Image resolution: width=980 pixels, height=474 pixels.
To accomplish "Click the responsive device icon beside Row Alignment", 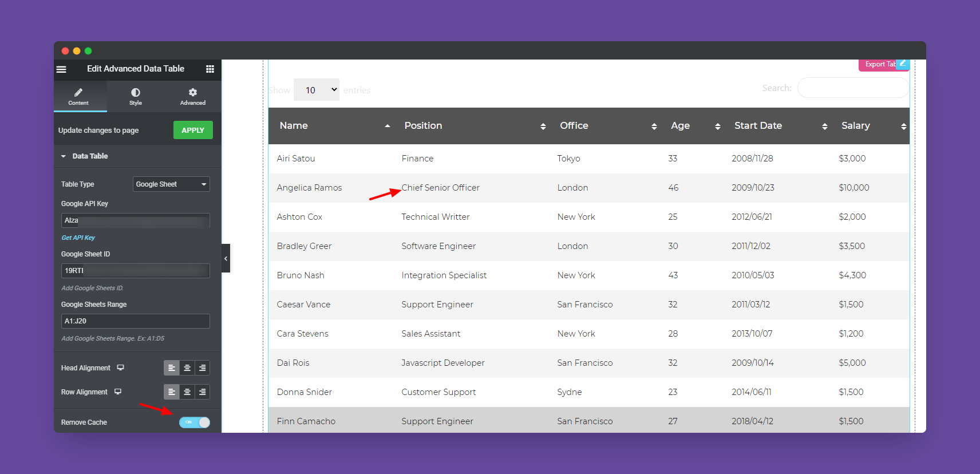I will (x=118, y=392).
